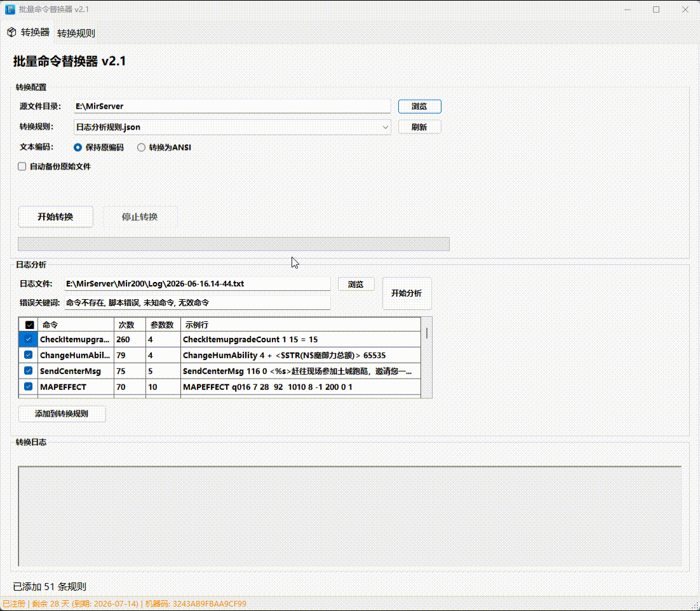The width and height of the screenshot is (700, 611).
Task: Open the 转换规则 dropdown list
Action: pyautogui.click(x=232, y=127)
